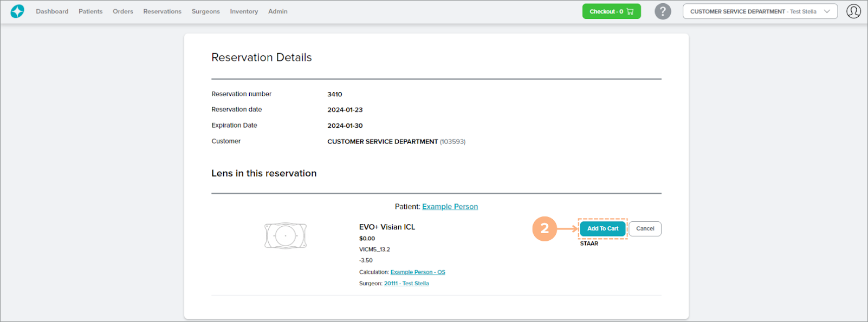Click the orange step 2 callout badge
The height and width of the screenshot is (322, 868).
(x=545, y=229)
